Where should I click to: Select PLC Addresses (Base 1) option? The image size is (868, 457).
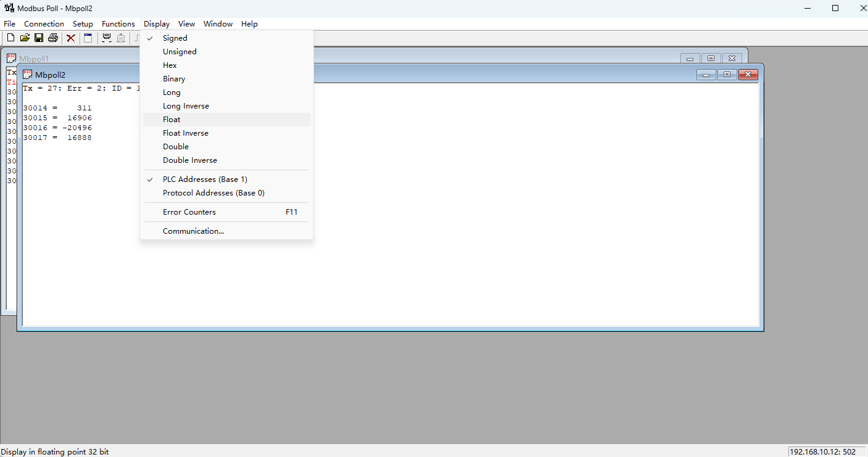click(x=205, y=179)
